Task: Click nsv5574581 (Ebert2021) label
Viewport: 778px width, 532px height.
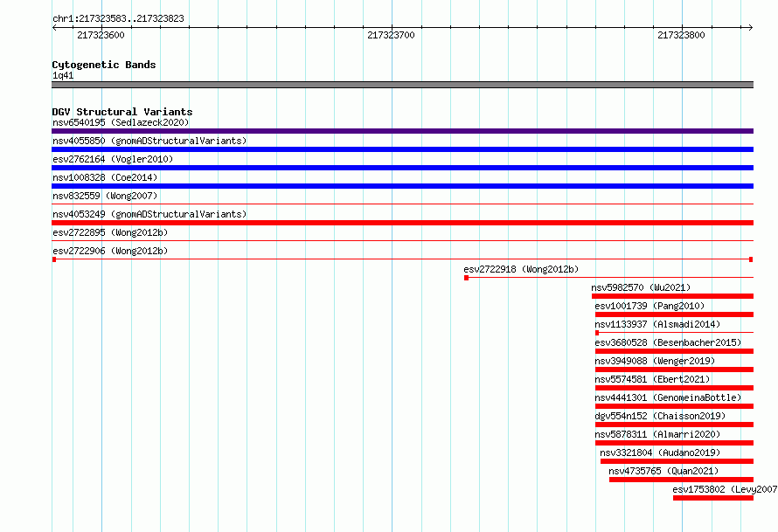Action: [652, 379]
